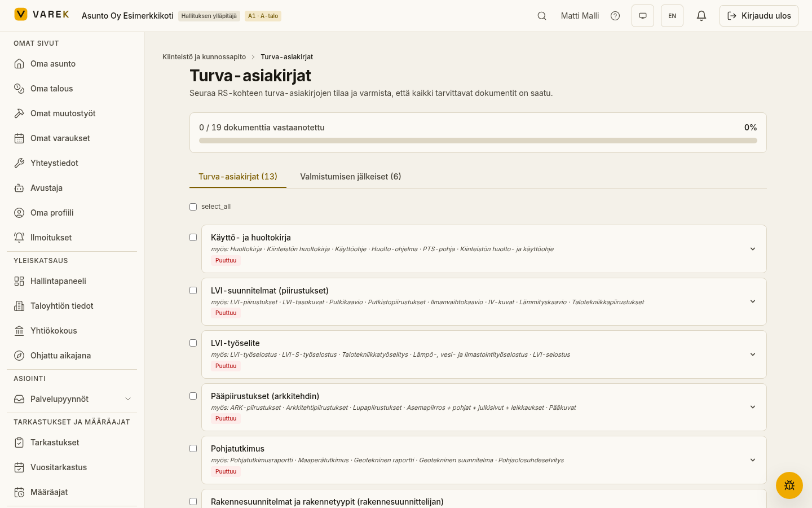Image resolution: width=812 pixels, height=508 pixels.
Task: Open Tarkastukset menu item
Action: coord(72,443)
